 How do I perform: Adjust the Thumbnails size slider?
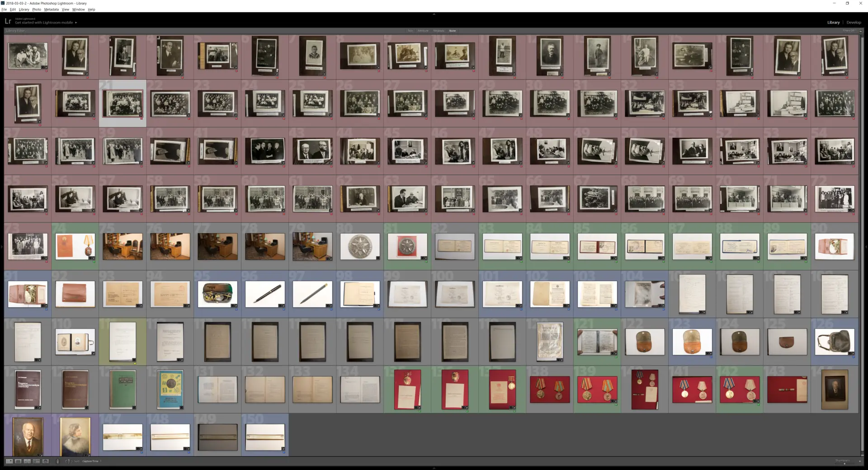pyautogui.click(x=844, y=463)
